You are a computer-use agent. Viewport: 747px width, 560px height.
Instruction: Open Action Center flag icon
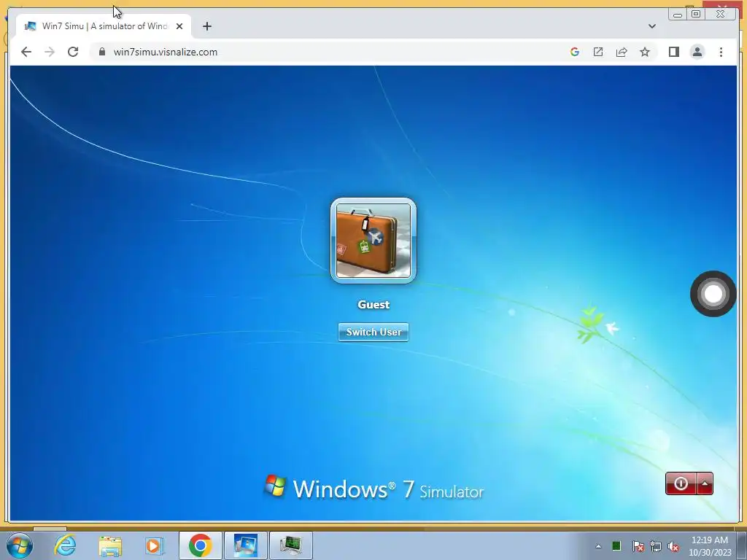[638, 546]
